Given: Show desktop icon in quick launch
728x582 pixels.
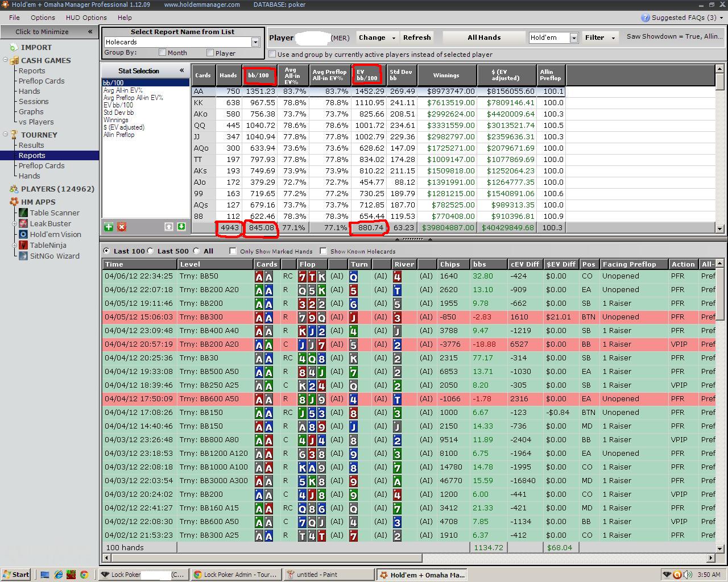Looking at the screenshot, I should [45, 575].
